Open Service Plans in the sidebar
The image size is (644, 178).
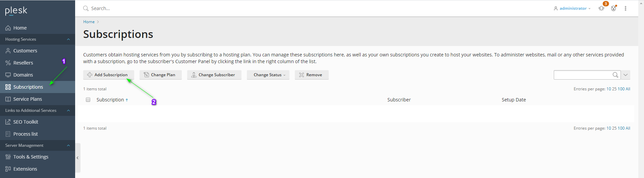pos(38,99)
